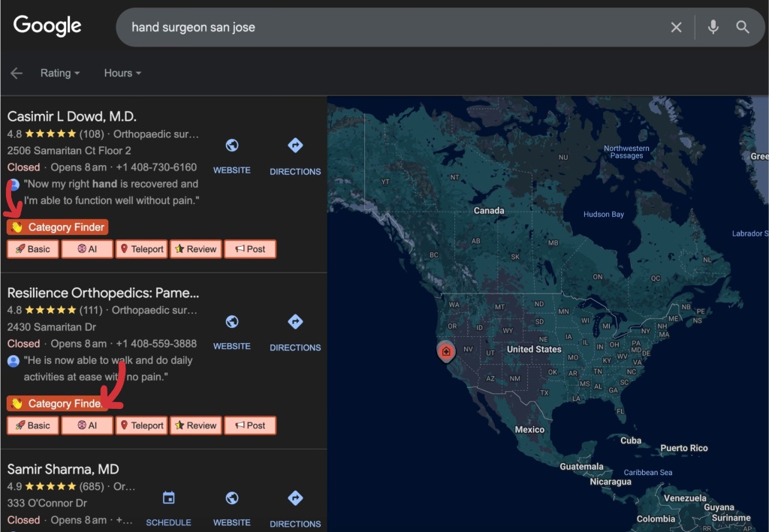The width and height of the screenshot is (769, 532).
Task: Click the red map pin in California
Action: [x=446, y=351]
